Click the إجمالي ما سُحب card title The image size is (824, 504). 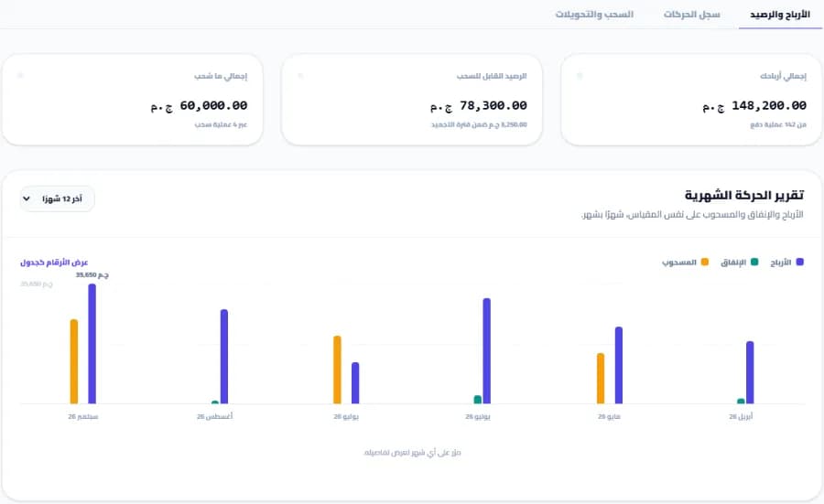point(221,76)
